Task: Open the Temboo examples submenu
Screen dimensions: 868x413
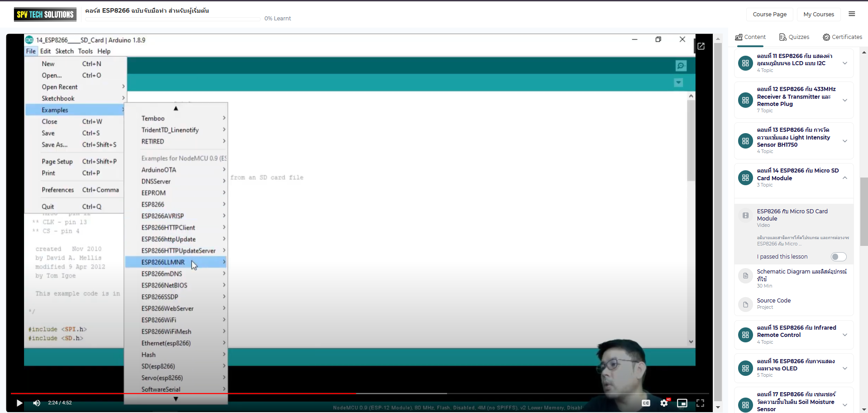Action: pyautogui.click(x=176, y=118)
